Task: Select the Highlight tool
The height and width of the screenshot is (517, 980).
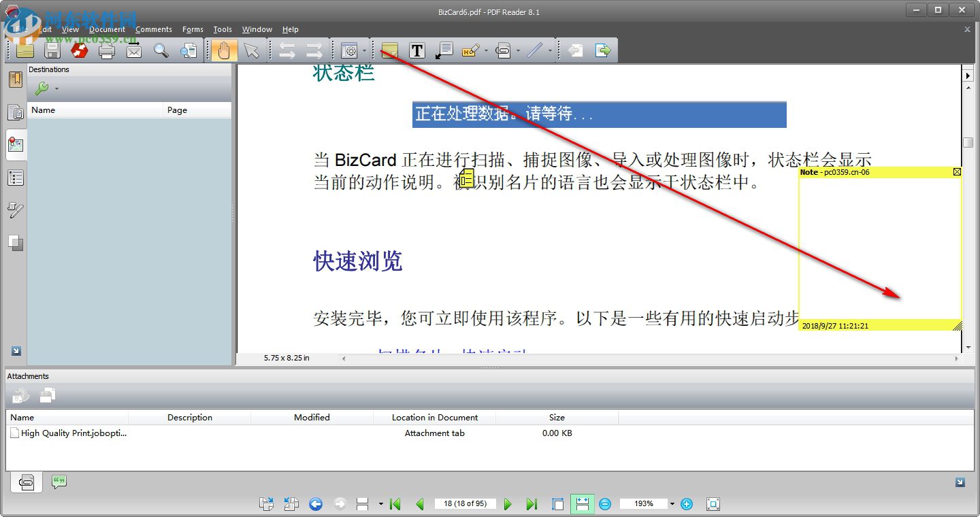Action: (471, 50)
